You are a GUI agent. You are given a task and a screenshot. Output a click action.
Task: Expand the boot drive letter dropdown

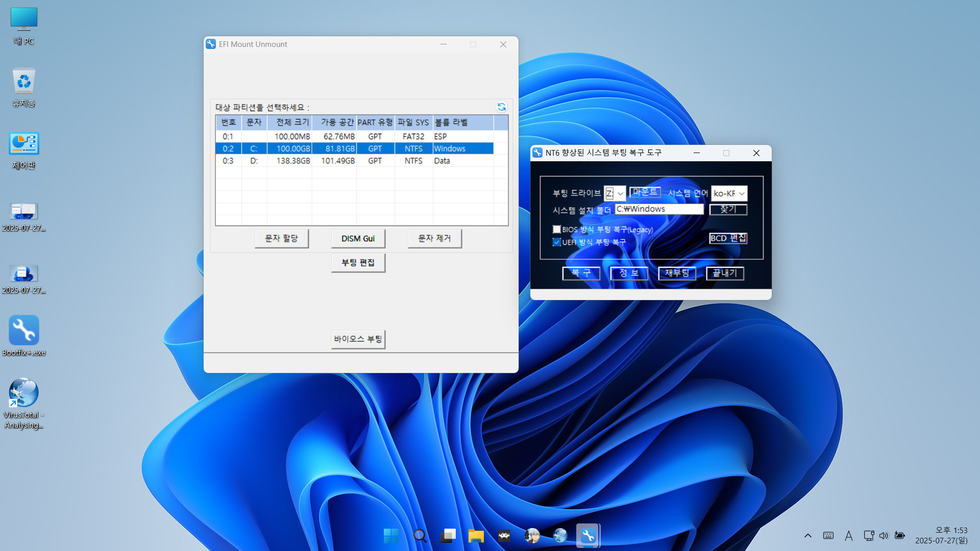pos(620,193)
